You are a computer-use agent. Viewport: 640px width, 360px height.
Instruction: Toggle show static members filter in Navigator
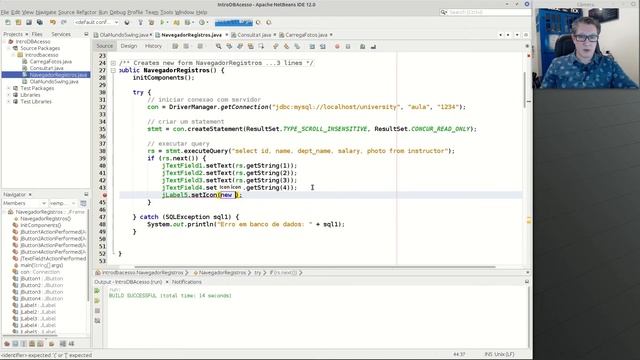(24, 344)
